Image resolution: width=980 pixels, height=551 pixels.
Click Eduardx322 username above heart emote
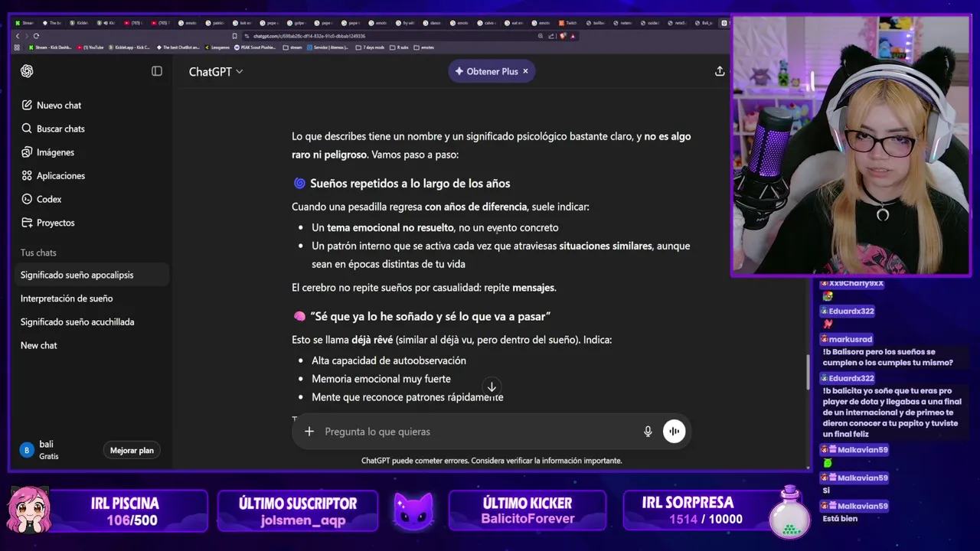(851, 311)
